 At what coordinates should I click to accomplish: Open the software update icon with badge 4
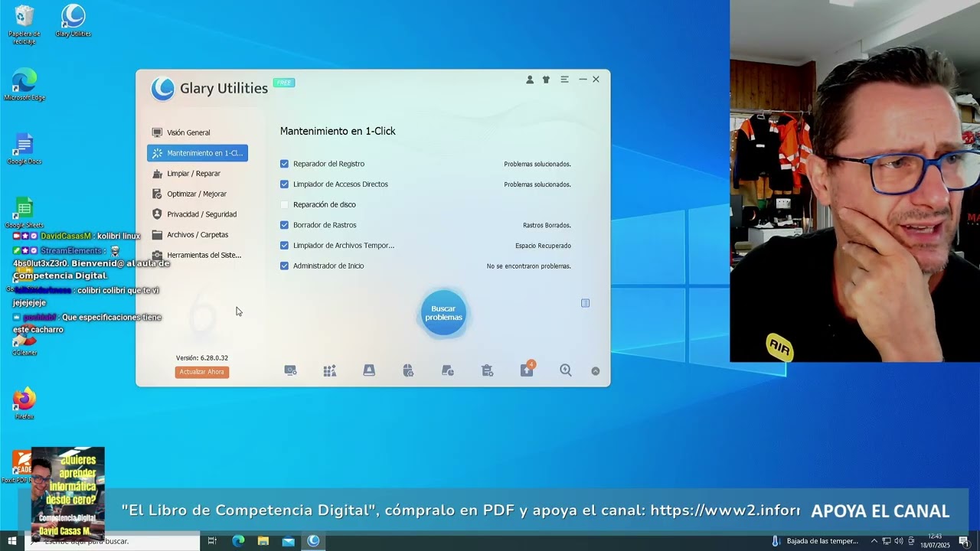click(528, 370)
